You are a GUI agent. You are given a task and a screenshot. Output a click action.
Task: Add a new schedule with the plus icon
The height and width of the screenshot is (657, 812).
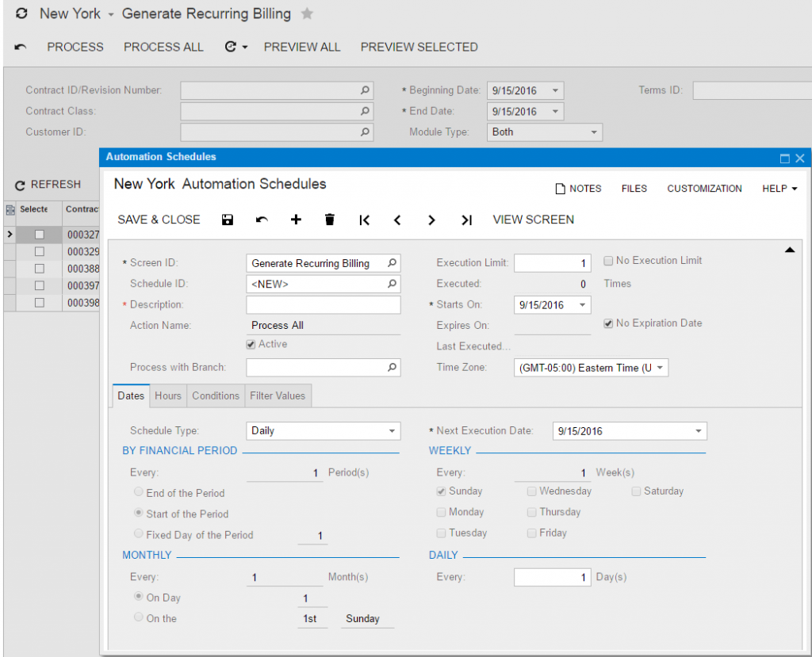(296, 220)
